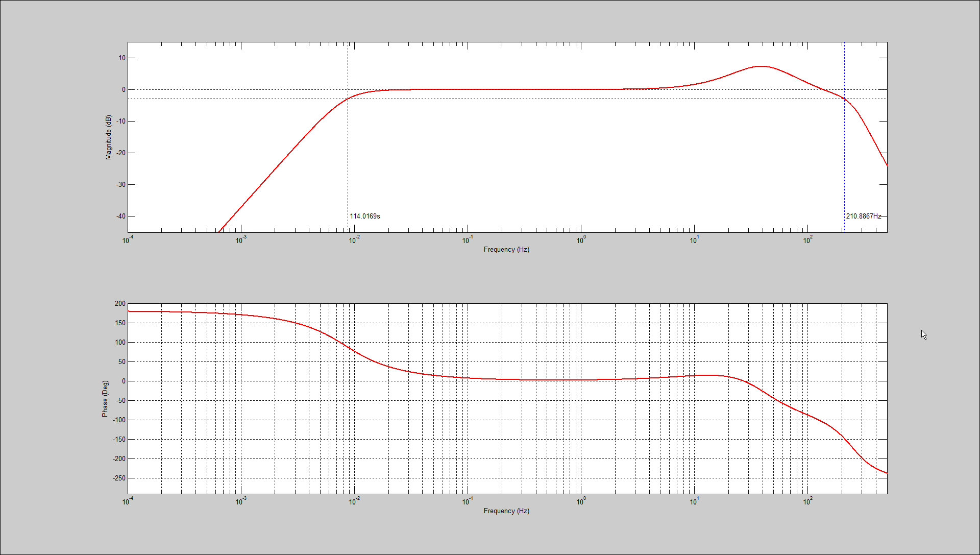Screen dimensions: 980x555
Task: Click the -250 tick label on phase axis
Action: coord(119,478)
